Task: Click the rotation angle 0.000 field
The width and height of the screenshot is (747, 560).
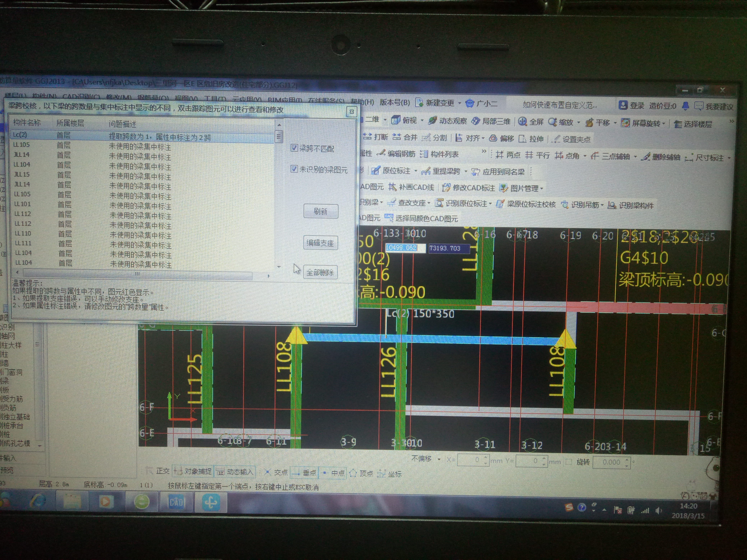Action: tap(611, 462)
